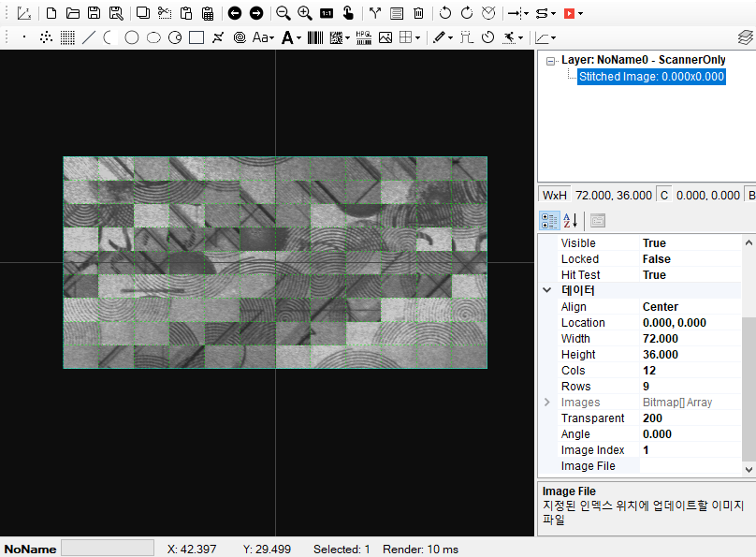Choose the line drawing tool
The image size is (756, 557).
point(89,37)
